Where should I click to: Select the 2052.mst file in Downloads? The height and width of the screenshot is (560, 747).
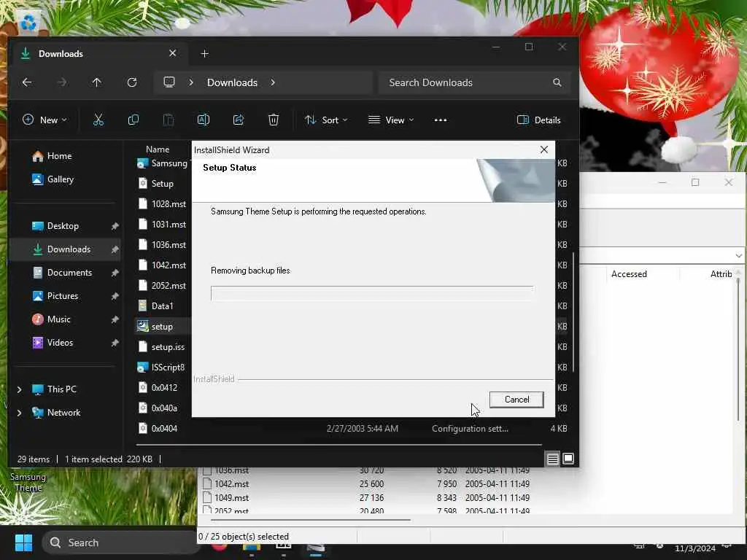click(x=162, y=286)
